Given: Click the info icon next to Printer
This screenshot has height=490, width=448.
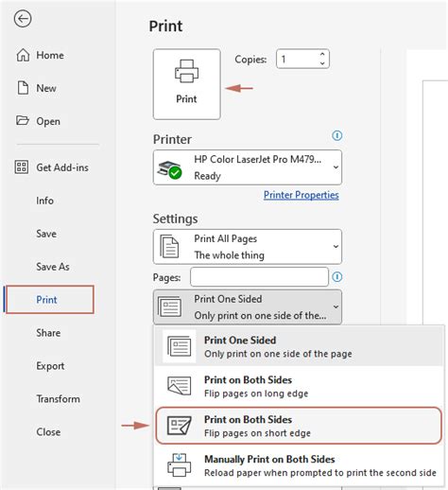Looking at the screenshot, I should pos(337,135).
